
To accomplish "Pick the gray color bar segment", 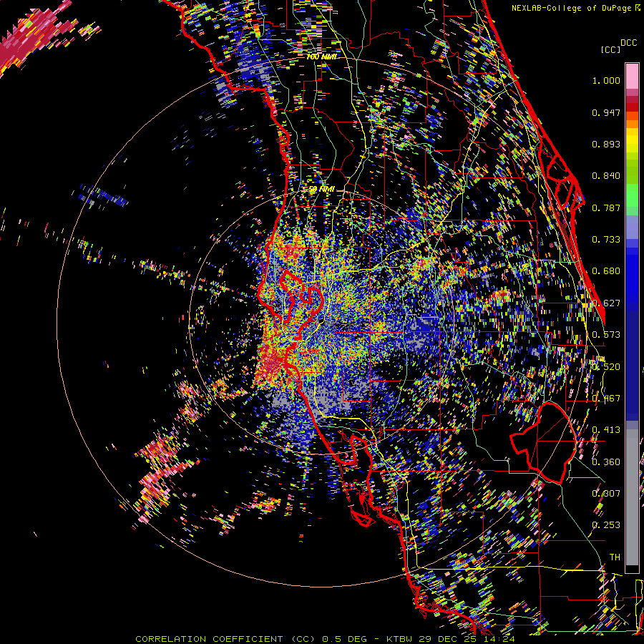I will (x=632, y=497).
